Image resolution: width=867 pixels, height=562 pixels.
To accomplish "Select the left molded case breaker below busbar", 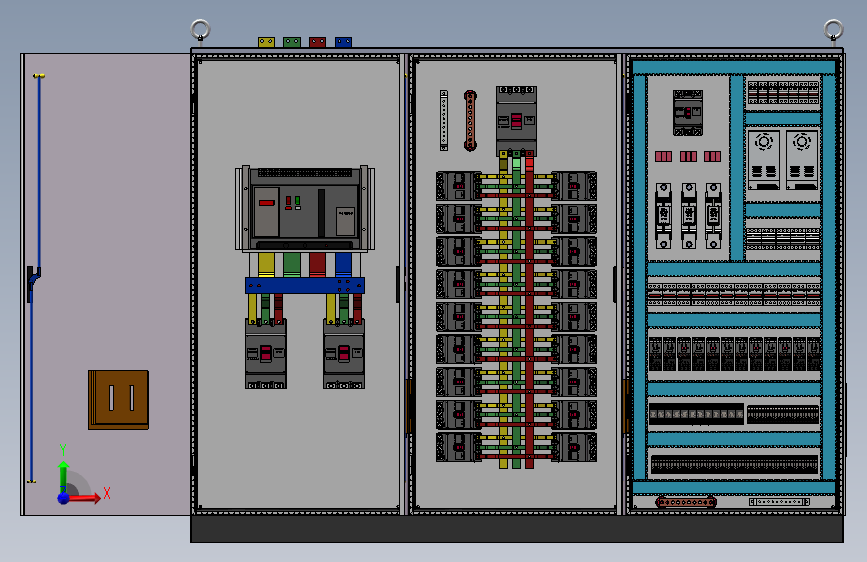I will tap(266, 354).
